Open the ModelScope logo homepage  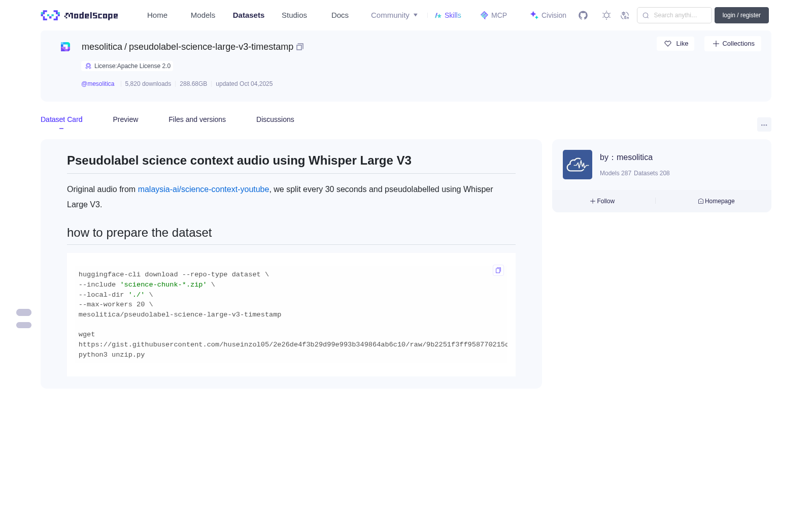click(79, 15)
